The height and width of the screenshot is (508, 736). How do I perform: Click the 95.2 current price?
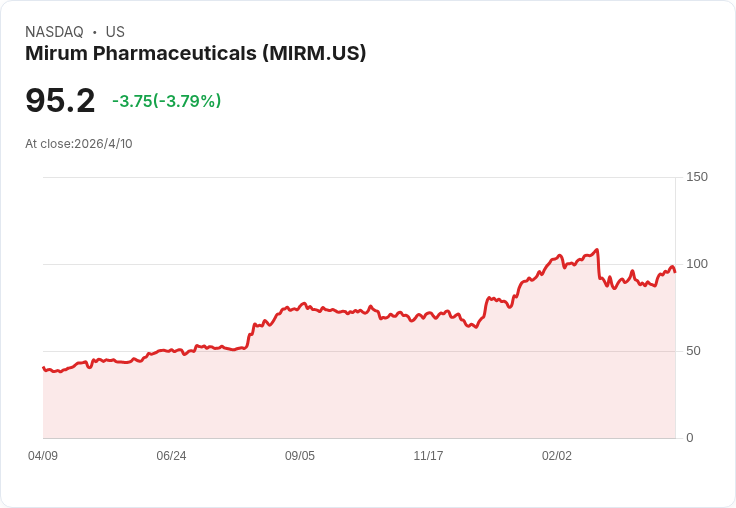[x=60, y=101]
